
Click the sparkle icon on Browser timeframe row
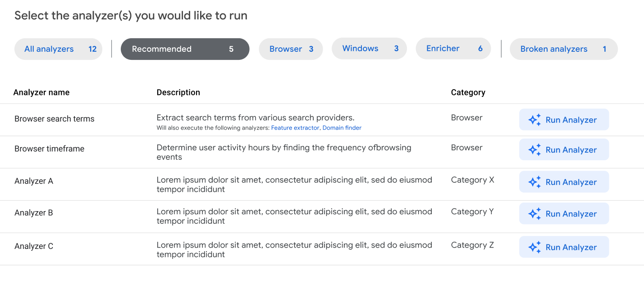534,149
